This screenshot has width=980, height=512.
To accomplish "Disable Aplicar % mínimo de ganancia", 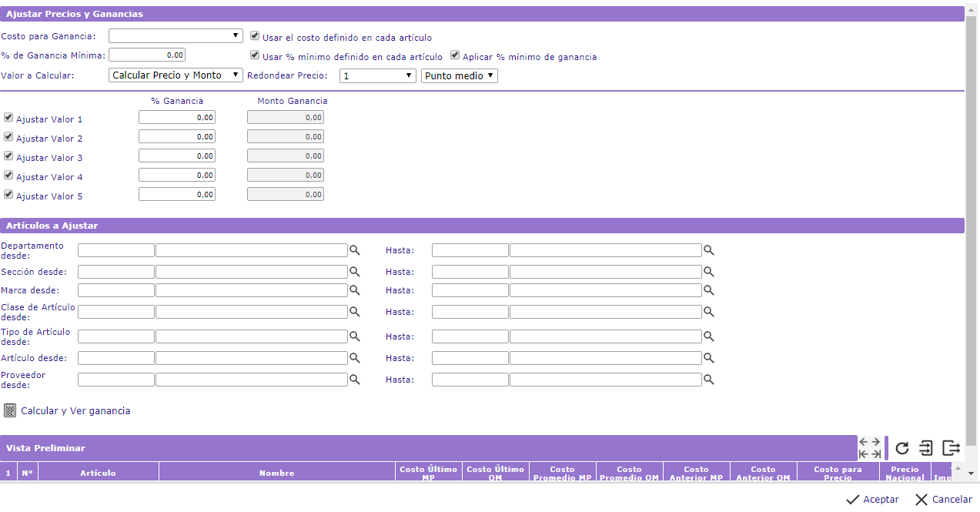I will click(x=455, y=55).
